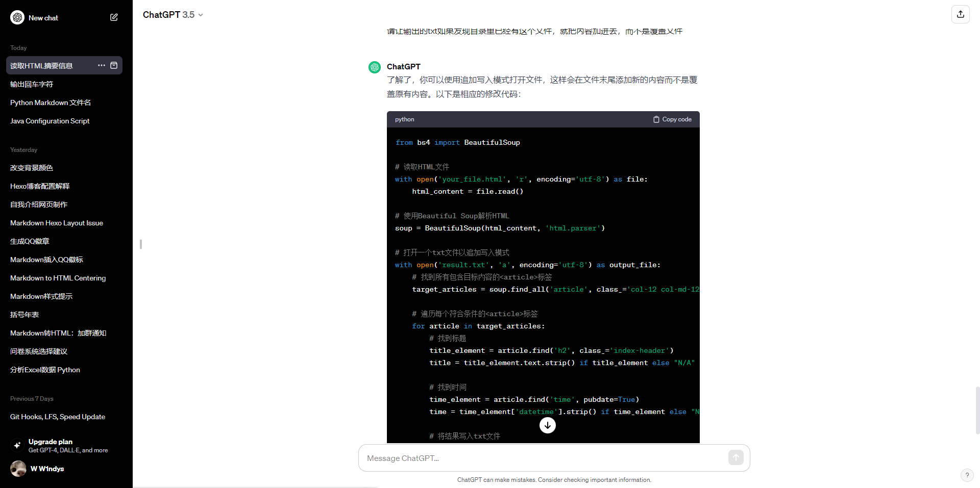Click the Yesterday section heading

[x=23, y=150]
